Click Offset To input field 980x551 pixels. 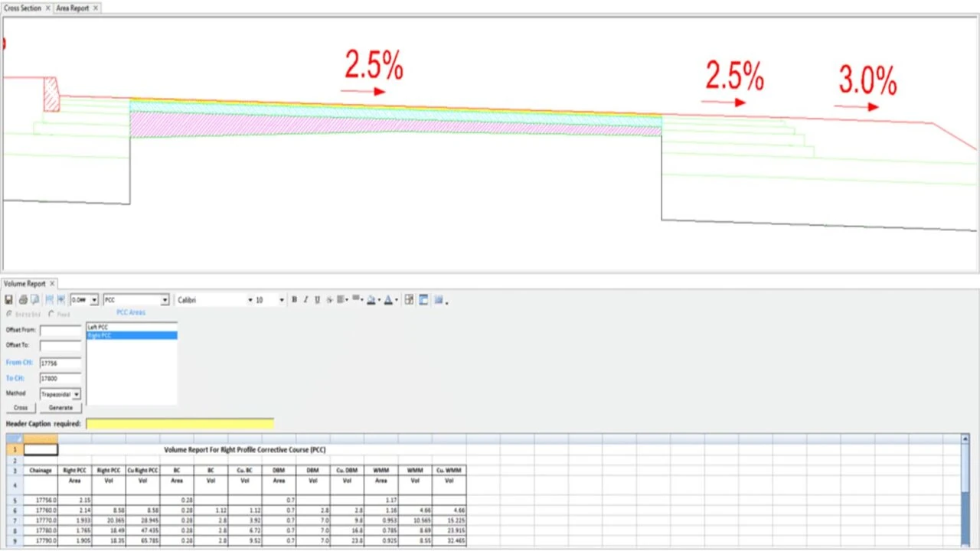[x=60, y=346]
